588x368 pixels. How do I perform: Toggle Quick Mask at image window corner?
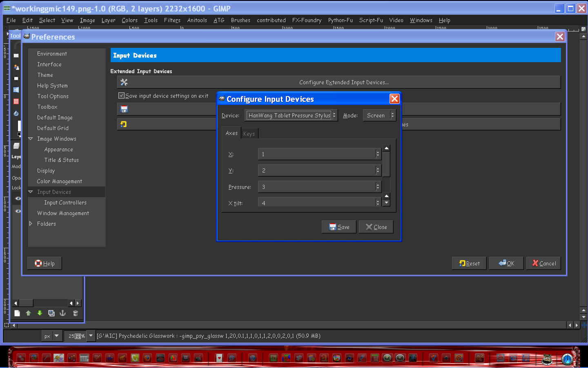pos(6,325)
